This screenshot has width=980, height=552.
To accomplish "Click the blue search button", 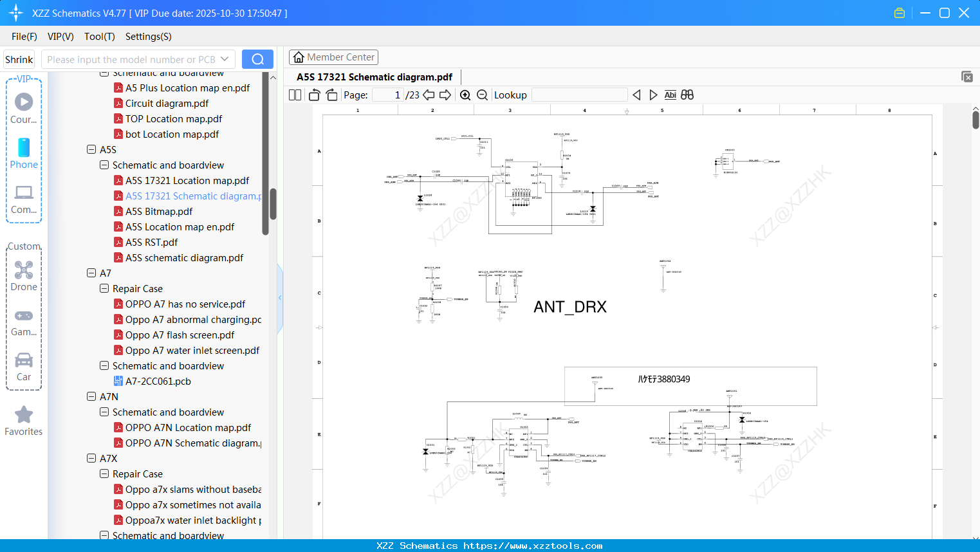I will 257,59.
